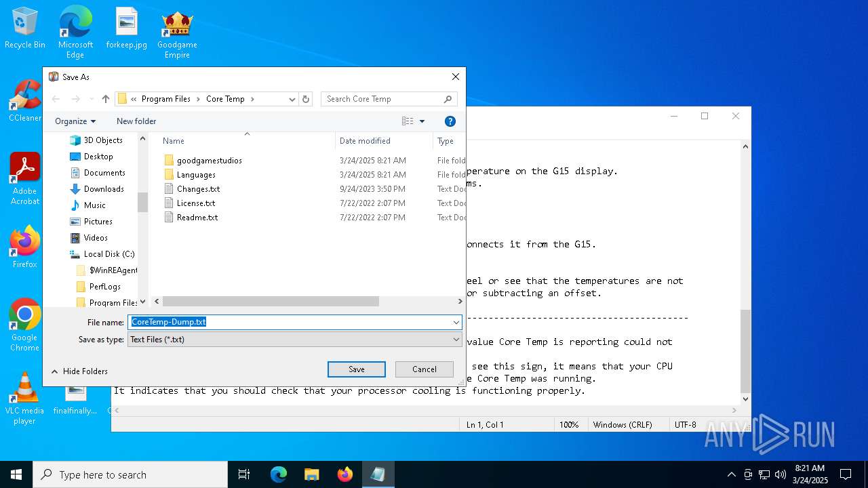The height and width of the screenshot is (488, 868).
Task: Select Core Temp breadcrumb in address bar
Action: pyautogui.click(x=225, y=99)
